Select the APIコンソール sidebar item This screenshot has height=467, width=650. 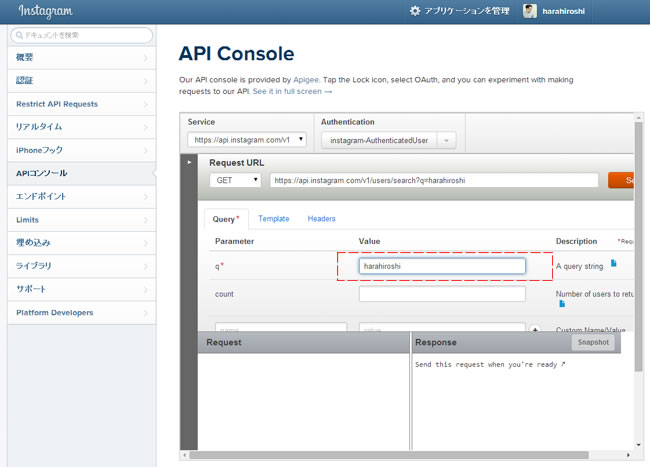pyautogui.click(x=82, y=174)
